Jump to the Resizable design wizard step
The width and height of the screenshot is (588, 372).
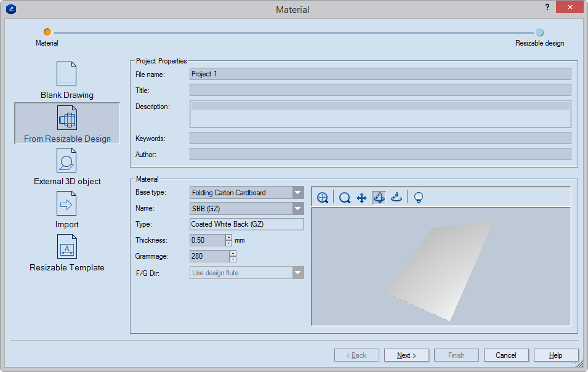point(539,33)
